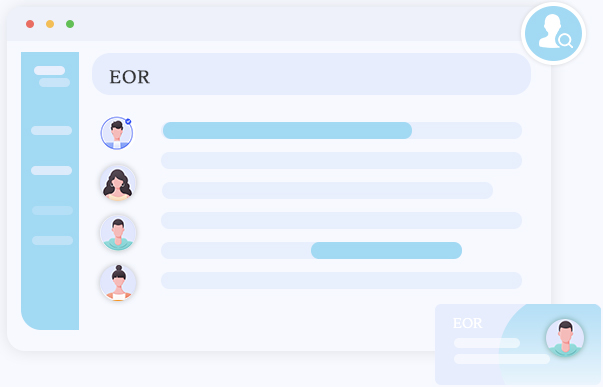Click the yellow minimize window dot
The height and width of the screenshot is (387, 603).
pos(50,24)
